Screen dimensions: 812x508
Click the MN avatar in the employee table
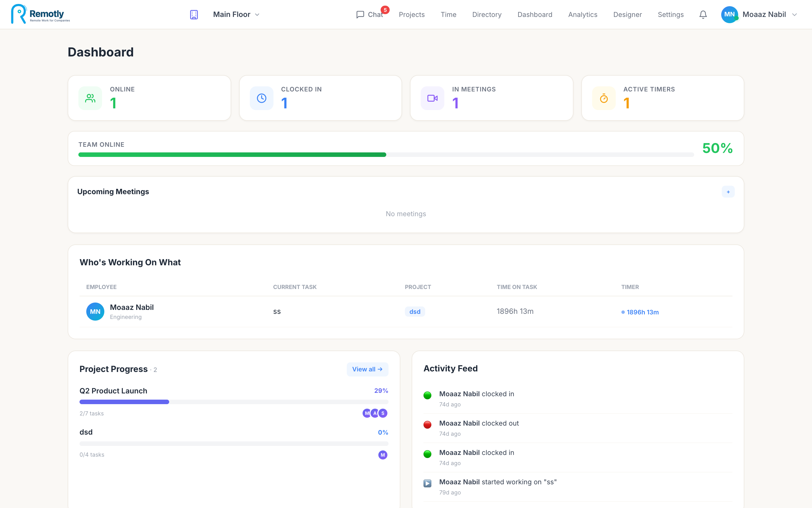pos(95,312)
